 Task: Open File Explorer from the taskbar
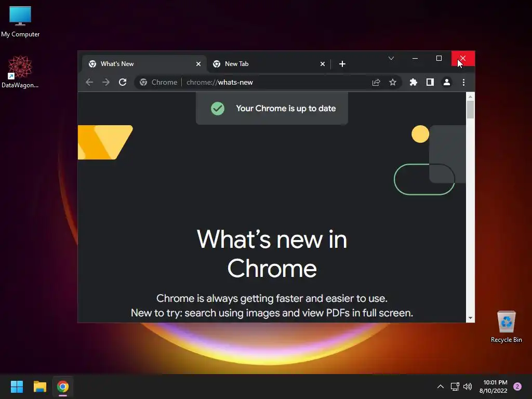pyautogui.click(x=39, y=387)
